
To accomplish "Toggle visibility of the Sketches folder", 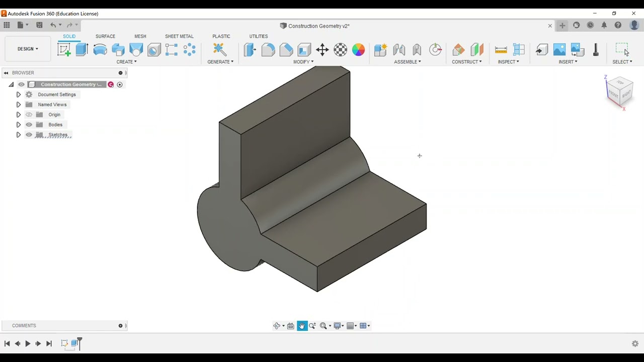I will 29,135.
